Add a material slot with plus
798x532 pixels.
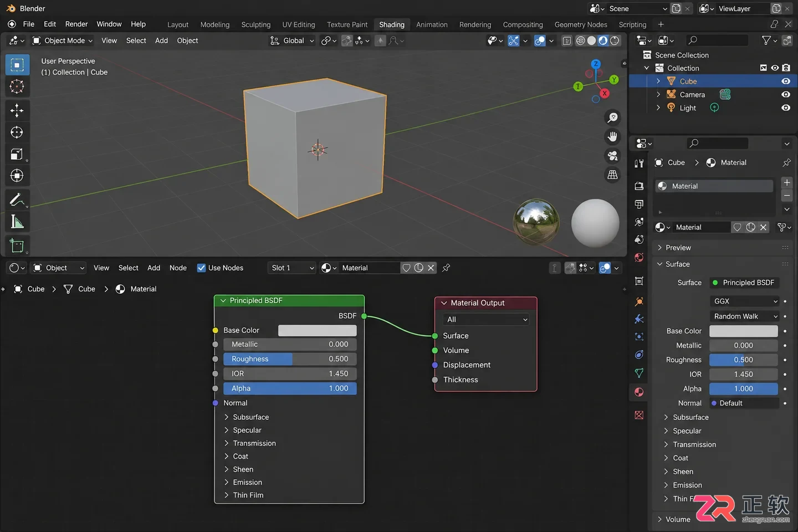(x=786, y=182)
